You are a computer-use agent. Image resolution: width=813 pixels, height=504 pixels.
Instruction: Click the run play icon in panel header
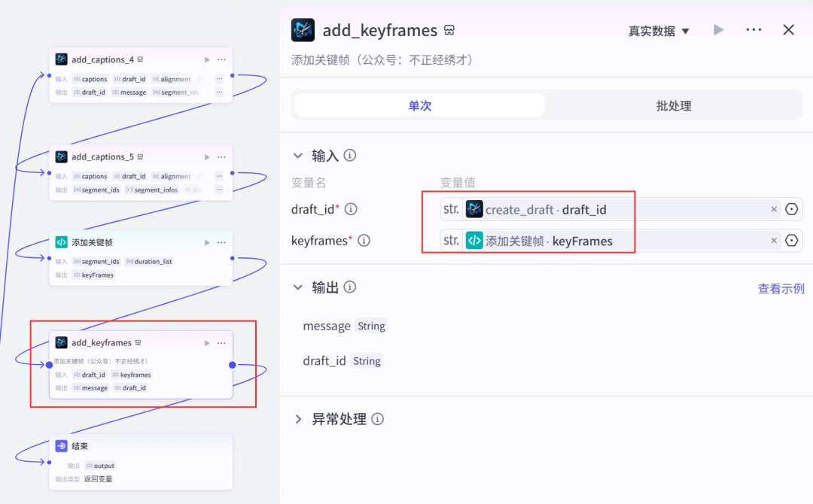[718, 30]
